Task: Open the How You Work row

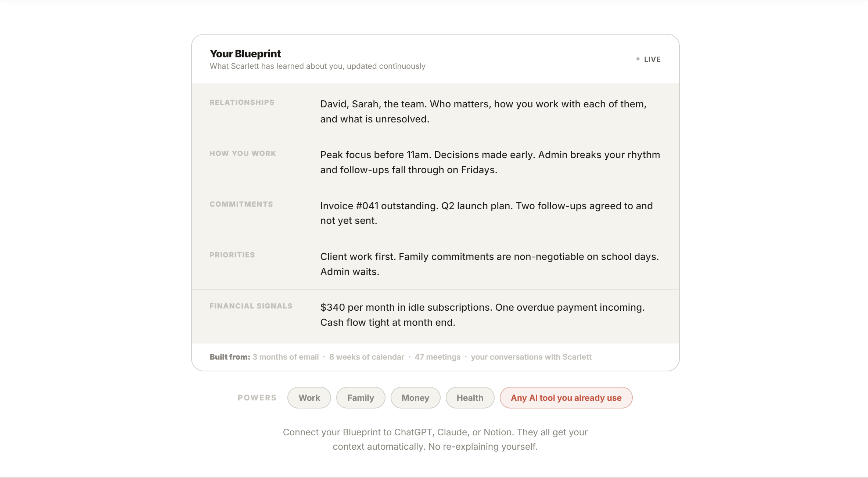Action: tap(435, 162)
